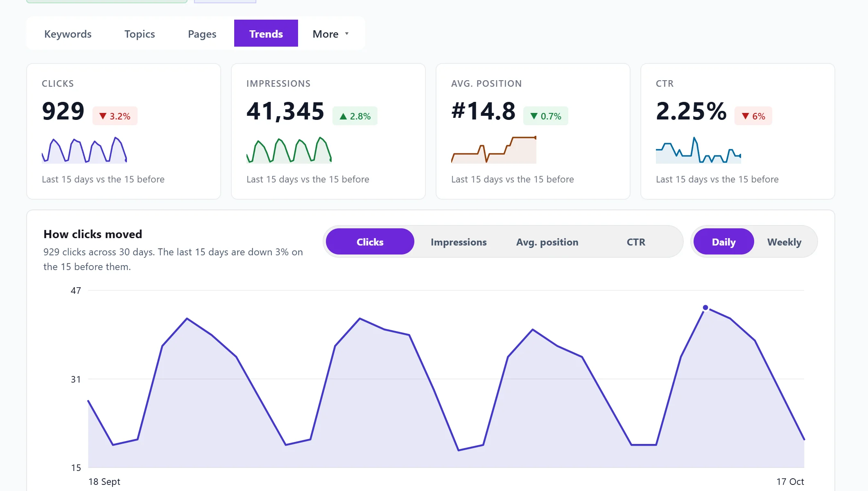868x491 pixels.
Task: Click the AVG. POSITION card title
Action: tap(486, 83)
